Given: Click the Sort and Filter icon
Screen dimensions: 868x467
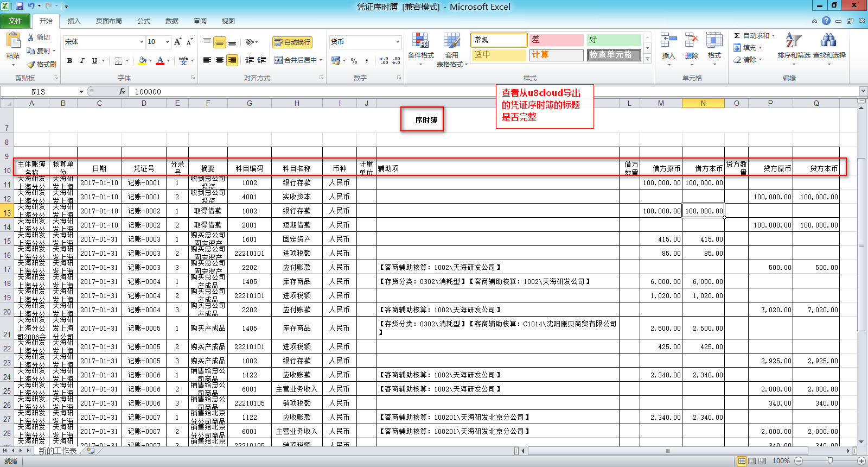Looking at the screenshot, I should pyautogui.click(x=793, y=41).
